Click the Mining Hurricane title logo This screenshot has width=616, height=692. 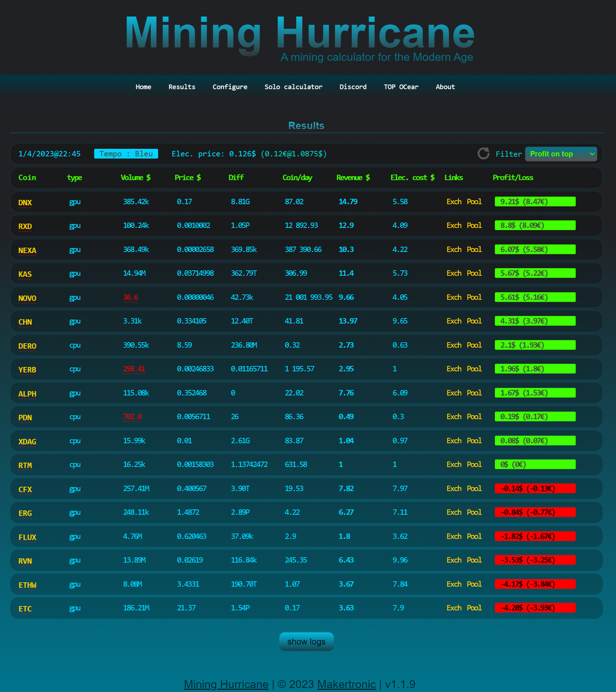click(300, 35)
